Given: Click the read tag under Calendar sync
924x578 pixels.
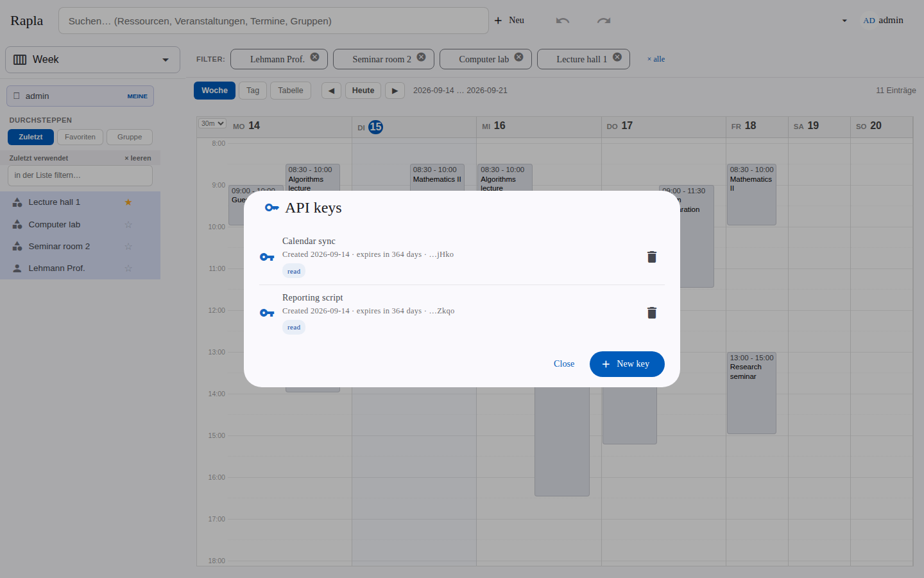Looking at the screenshot, I should [294, 272].
